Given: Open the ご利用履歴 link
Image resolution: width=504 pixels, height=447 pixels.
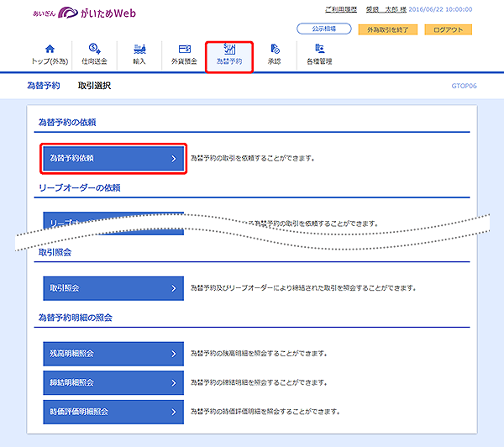Looking at the screenshot, I should click(x=341, y=9).
